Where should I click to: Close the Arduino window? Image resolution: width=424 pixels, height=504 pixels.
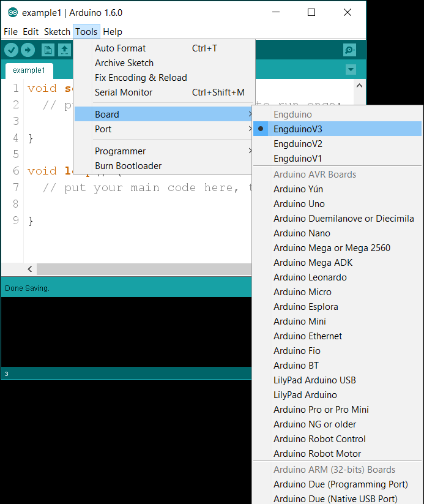tap(348, 12)
